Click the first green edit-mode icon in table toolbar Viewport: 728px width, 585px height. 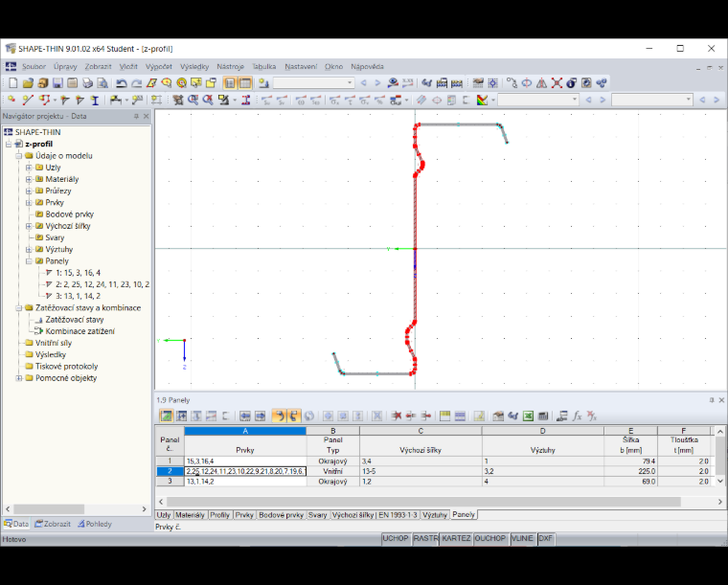(x=167, y=416)
